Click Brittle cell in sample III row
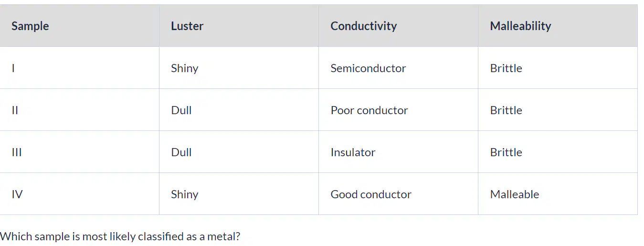Image resolution: width=644 pixels, height=246 pixels. [506, 152]
